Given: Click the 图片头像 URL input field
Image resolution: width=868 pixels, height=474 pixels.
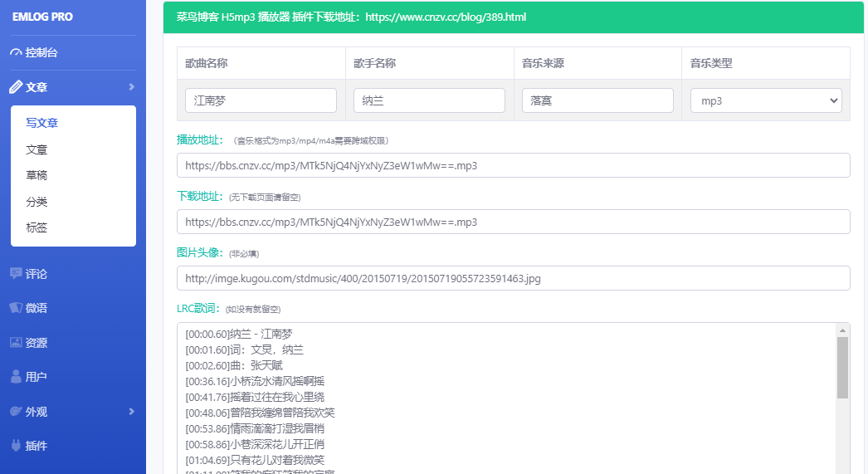Looking at the screenshot, I should click(x=513, y=278).
